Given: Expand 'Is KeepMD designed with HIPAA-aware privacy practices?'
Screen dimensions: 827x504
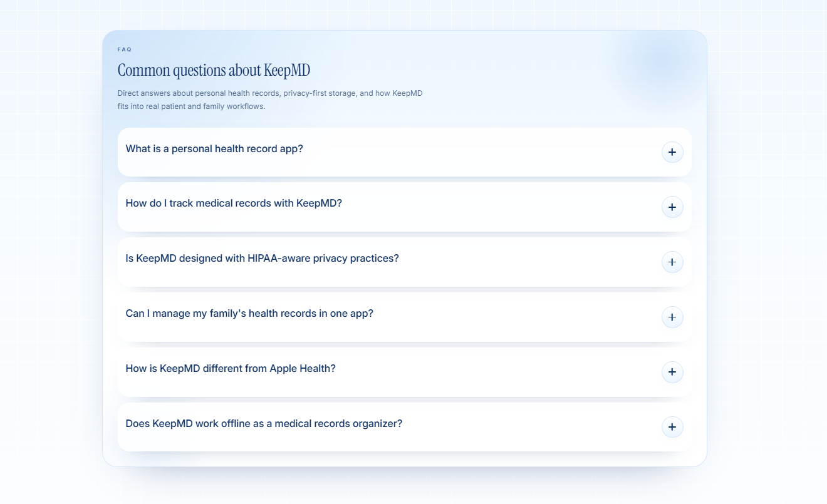Looking at the screenshot, I should tap(262, 259).
